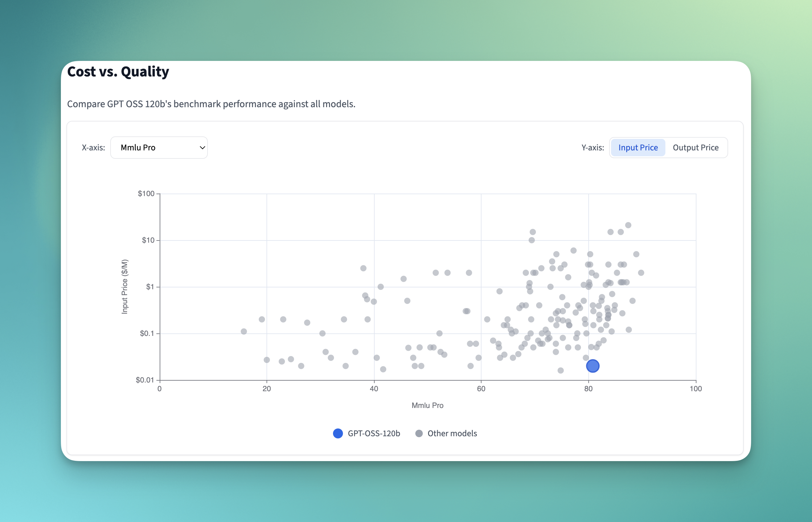Switch the Y-axis to Output Price

pos(696,148)
